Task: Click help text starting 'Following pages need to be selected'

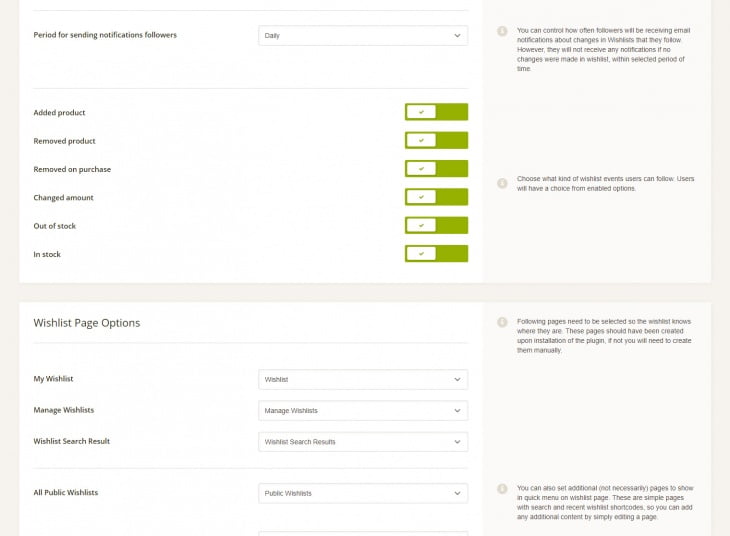Action: point(604,336)
